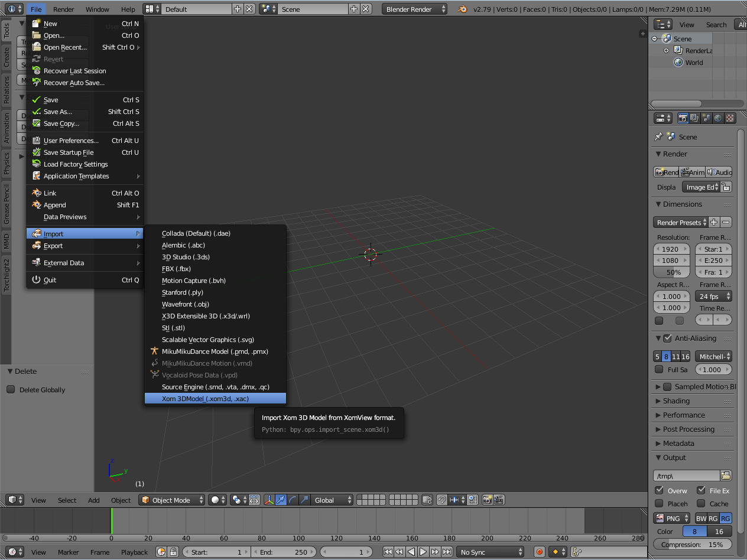Click the OpenGL render animation clapper icon
The image size is (747, 560).
[x=498, y=500]
